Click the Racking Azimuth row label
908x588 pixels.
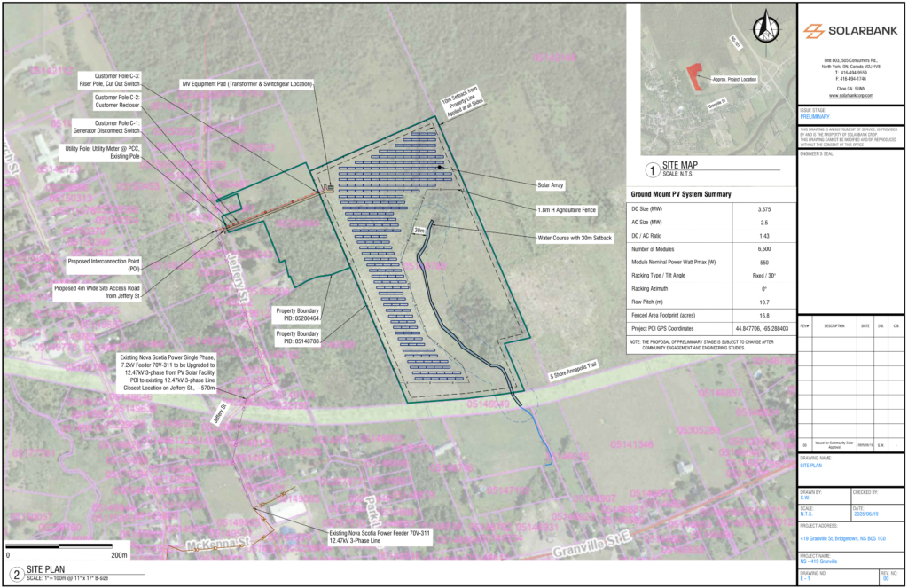(650, 288)
